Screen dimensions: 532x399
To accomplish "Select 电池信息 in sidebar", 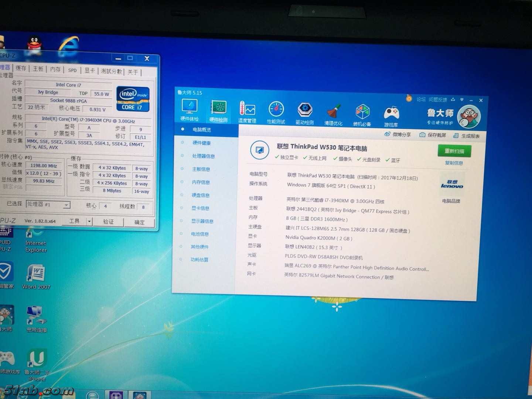I will coord(200,234).
